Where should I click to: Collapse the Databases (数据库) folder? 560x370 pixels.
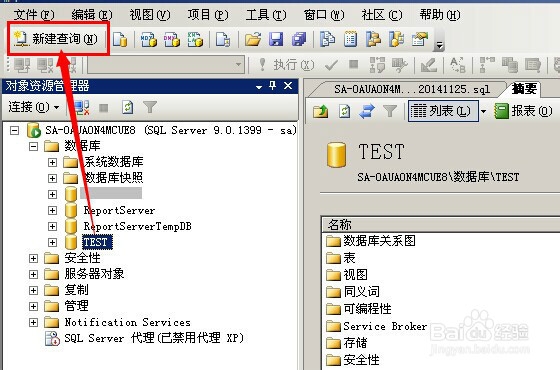(33, 146)
